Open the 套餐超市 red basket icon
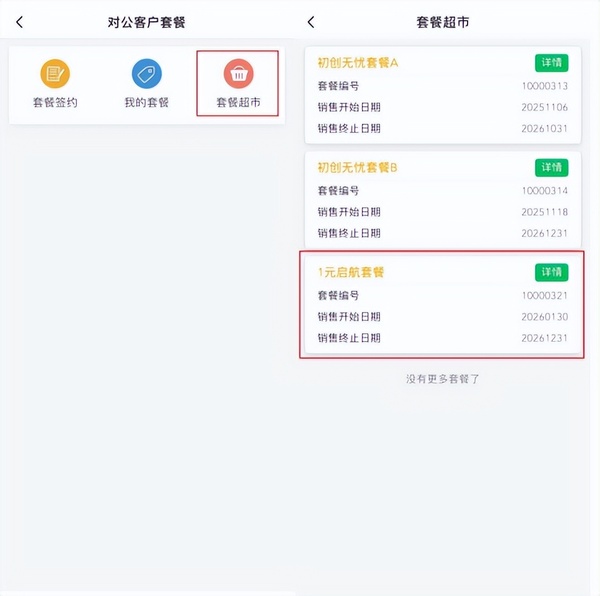This screenshot has width=600, height=596. click(238, 74)
